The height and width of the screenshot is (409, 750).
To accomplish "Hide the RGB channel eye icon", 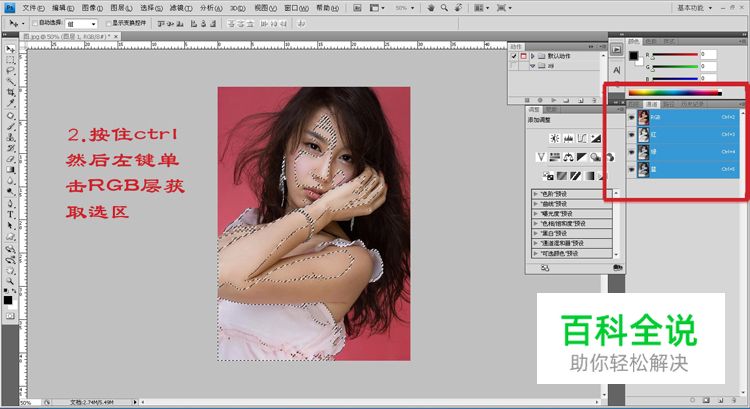I will coord(629,116).
